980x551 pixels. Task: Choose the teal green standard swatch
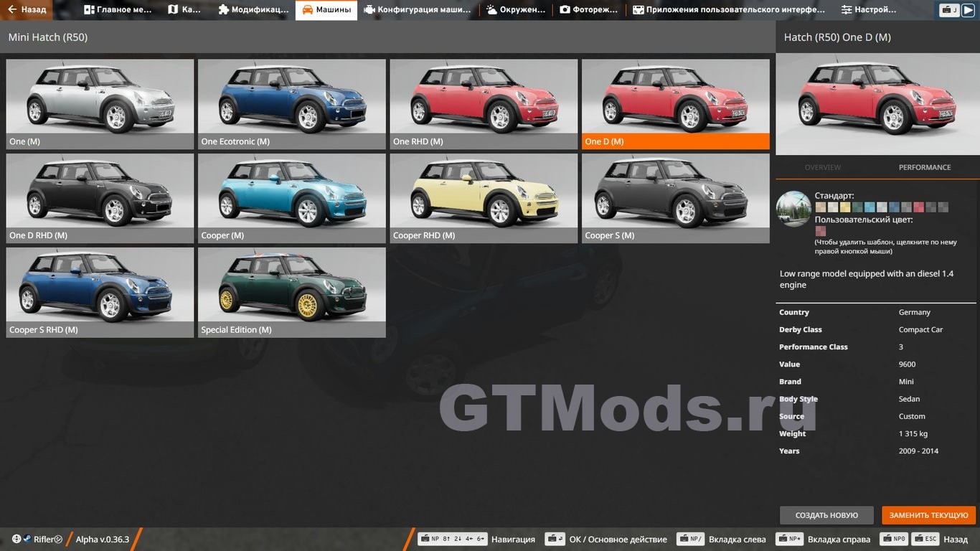(857, 207)
